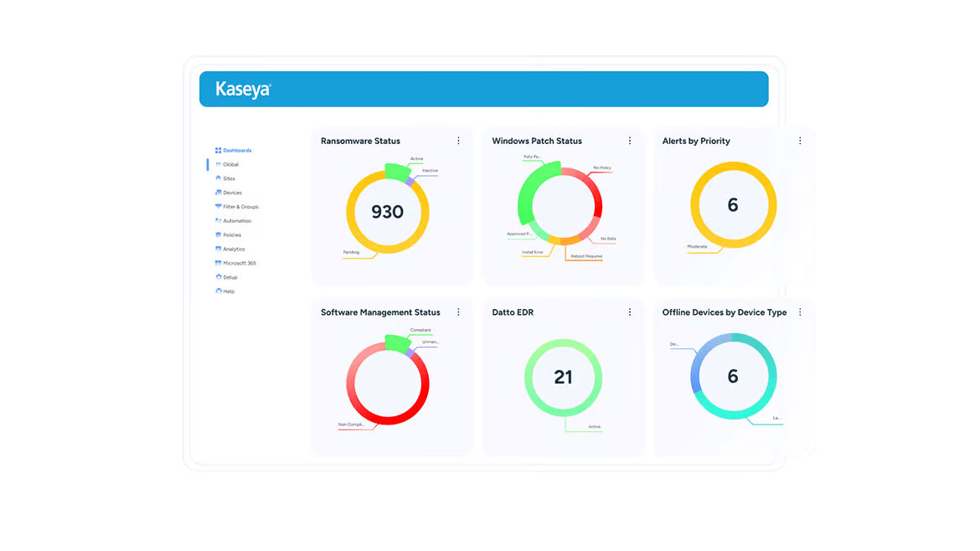Click the Microsoft 365 sidebar icon

(218, 263)
